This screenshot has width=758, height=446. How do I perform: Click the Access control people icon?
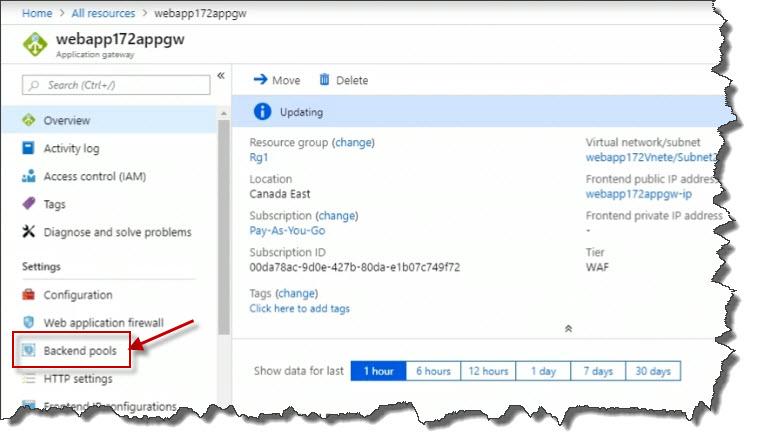[x=29, y=176]
